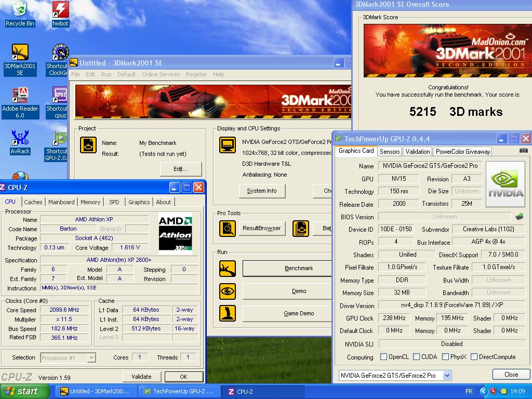Image resolution: width=532 pixels, height=399 pixels.
Task: Click the BIOS save chip icon in GPU-Z
Action: [x=520, y=217]
